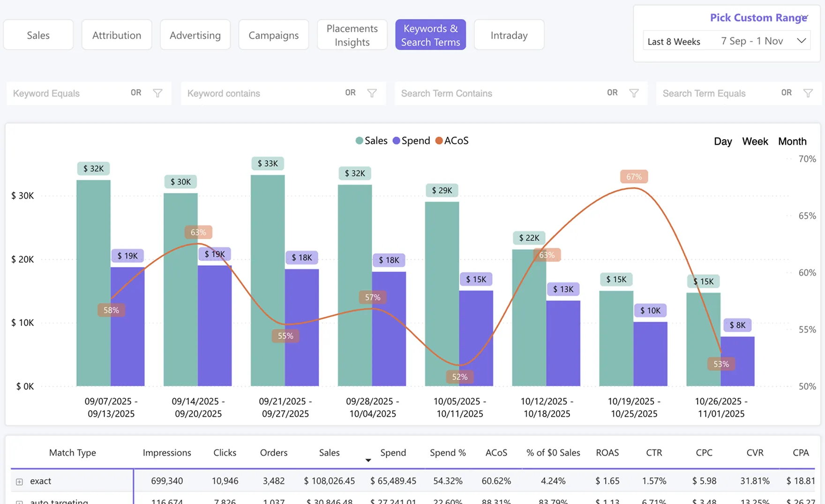Click the 60.62% ACoS cell
The width and height of the screenshot is (825, 504).
coord(496,481)
